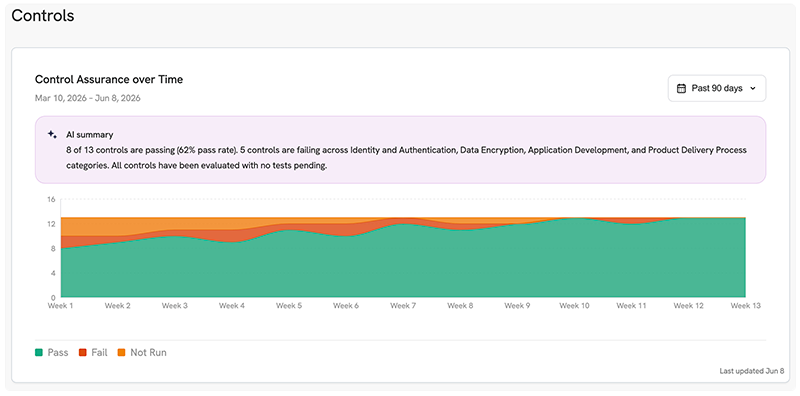800x396 pixels.
Task: Click the 12 value on the y-axis
Action: pyautogui.click(x=51, y=224)
